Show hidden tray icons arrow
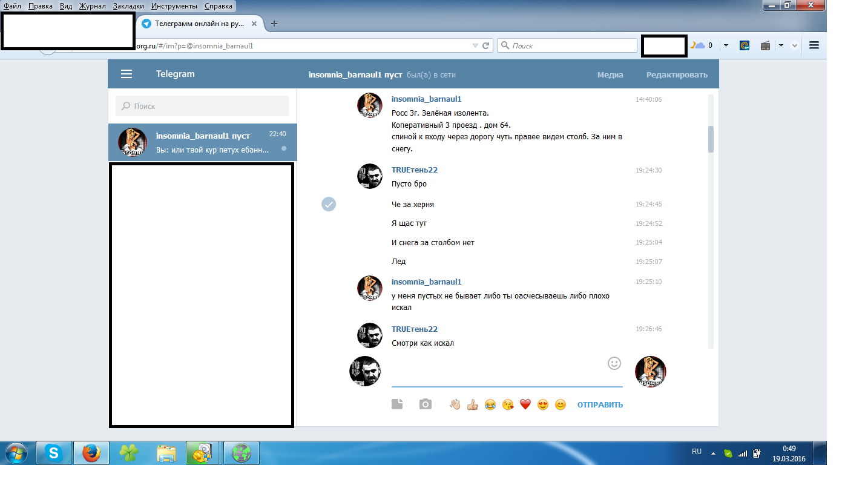This screenshot has height=488, width=868. coord(713,453)
